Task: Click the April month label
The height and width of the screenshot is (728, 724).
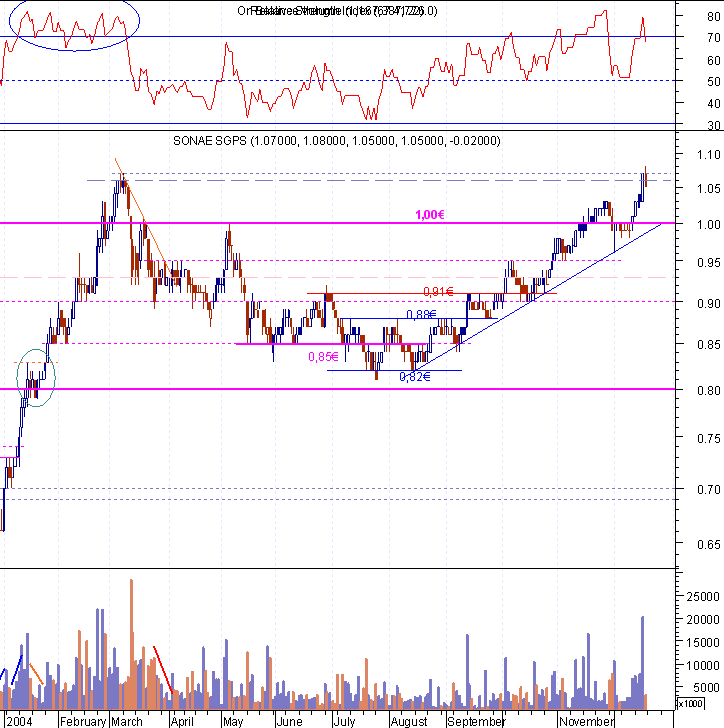Action: click(182, 721)
